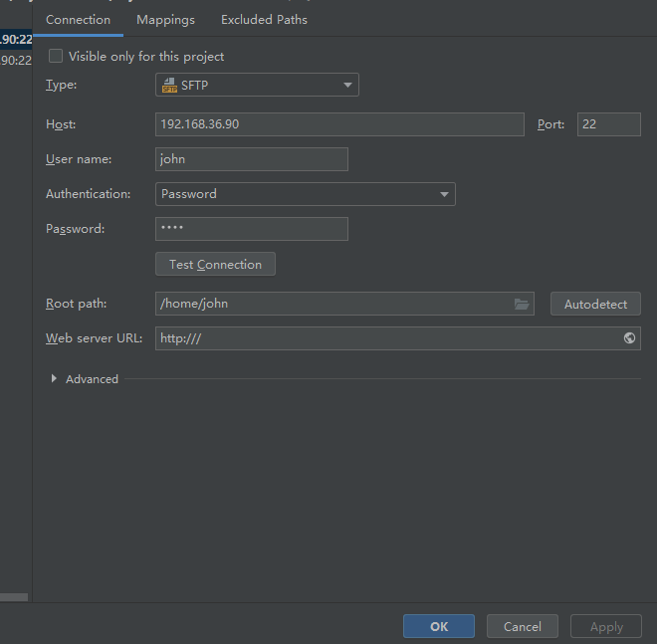Expand the Advanced section
The width and height of the screenshot is (657, 644).
pos(54,379)
